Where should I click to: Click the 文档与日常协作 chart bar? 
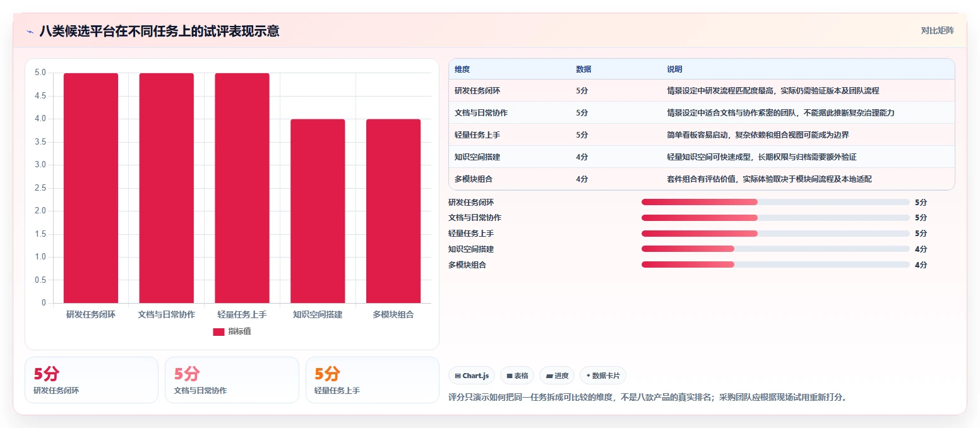point(167,188)
